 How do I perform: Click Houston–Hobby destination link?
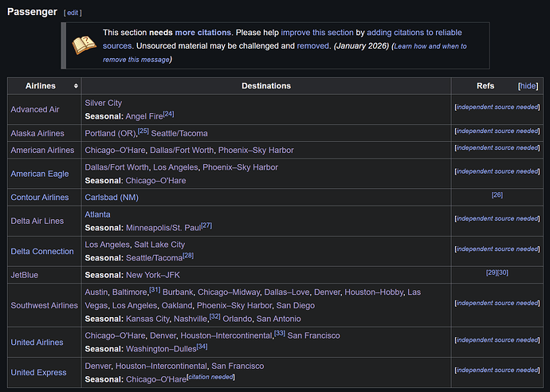click(x=374, y=292)
